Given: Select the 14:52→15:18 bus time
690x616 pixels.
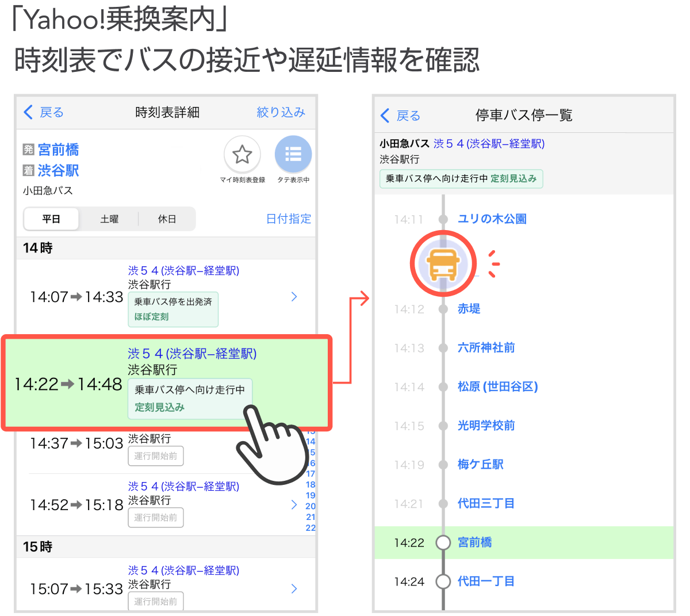Looking at the screenshot, I should point(76,504).
